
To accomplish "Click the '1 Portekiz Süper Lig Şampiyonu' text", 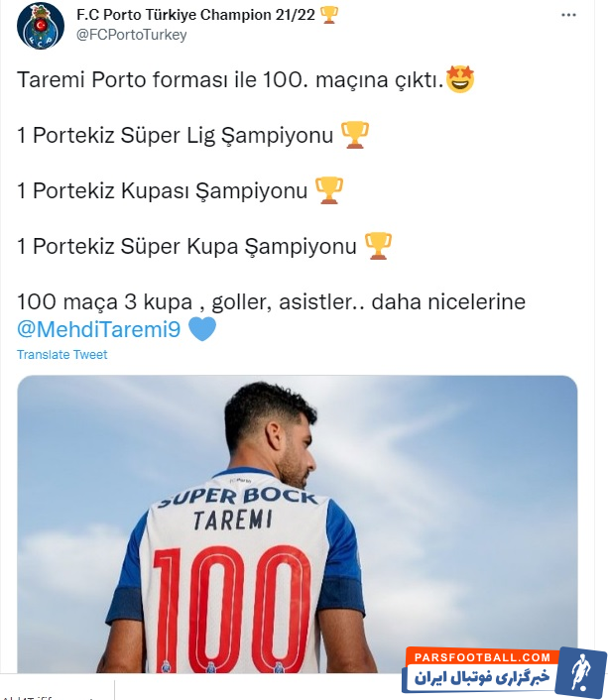I will (x=175, y=136).
